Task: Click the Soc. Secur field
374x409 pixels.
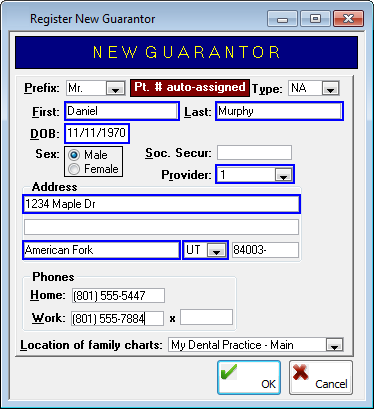Action: [254, 153]
